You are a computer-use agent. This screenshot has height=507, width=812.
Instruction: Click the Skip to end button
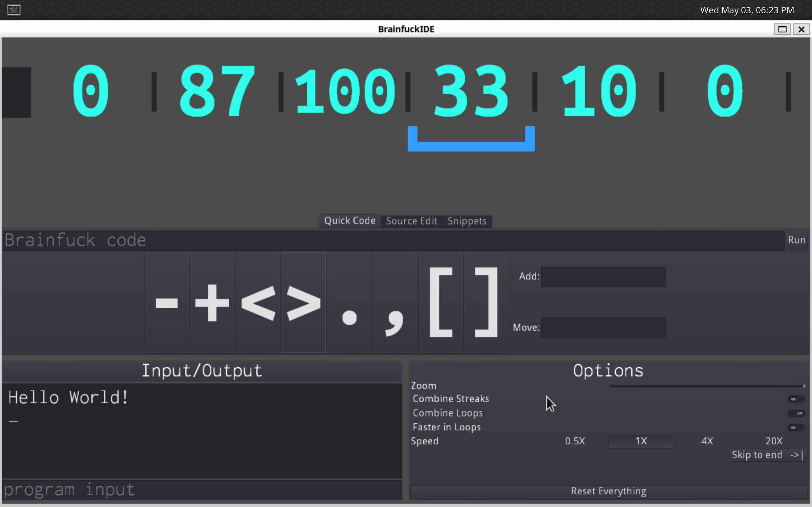click(767, 455)
